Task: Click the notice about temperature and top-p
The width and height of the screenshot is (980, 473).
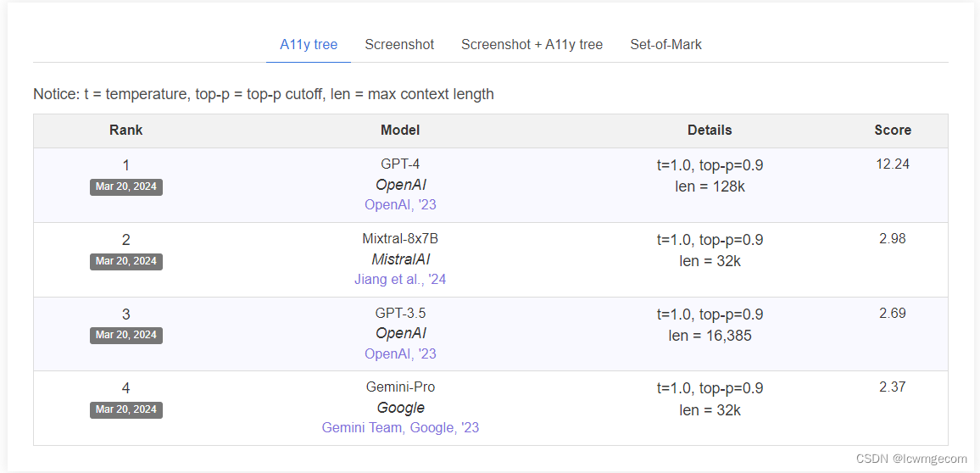Action: (264, 94)
